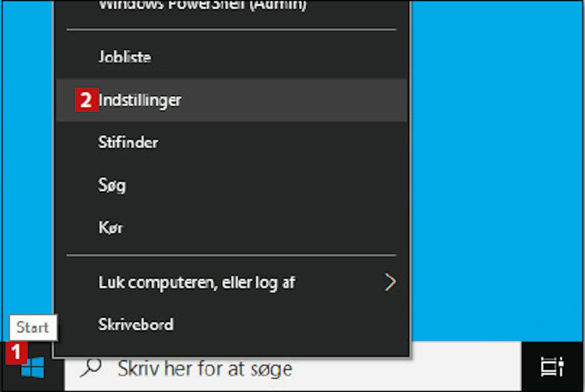Open Jobliste from the context menu
This screenshot has width=585, height=392.
232,57
